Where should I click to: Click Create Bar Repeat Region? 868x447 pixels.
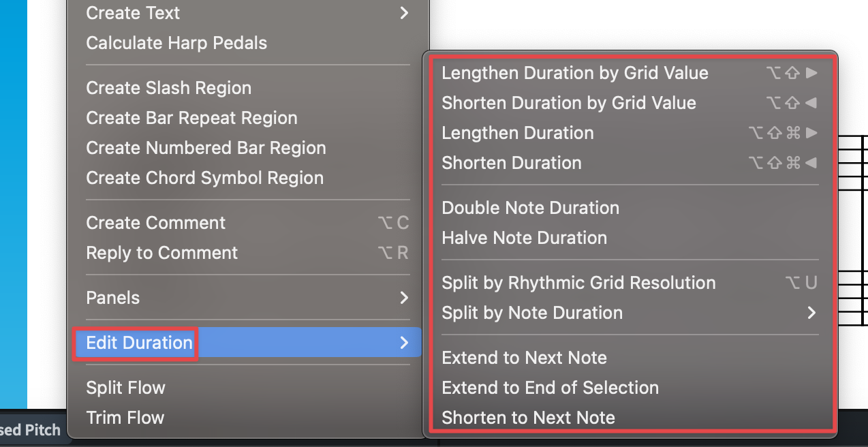pyautogui.click(x=191, y=118)
